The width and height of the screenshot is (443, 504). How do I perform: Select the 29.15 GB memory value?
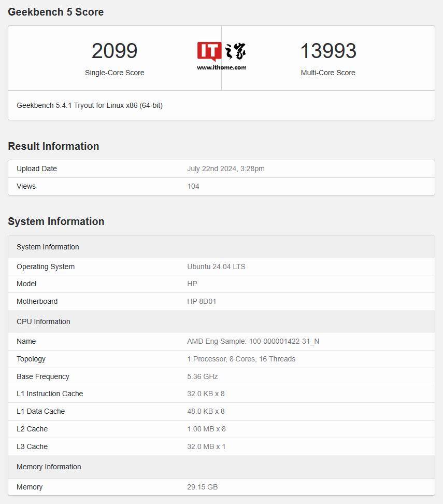tap(203, 487)
